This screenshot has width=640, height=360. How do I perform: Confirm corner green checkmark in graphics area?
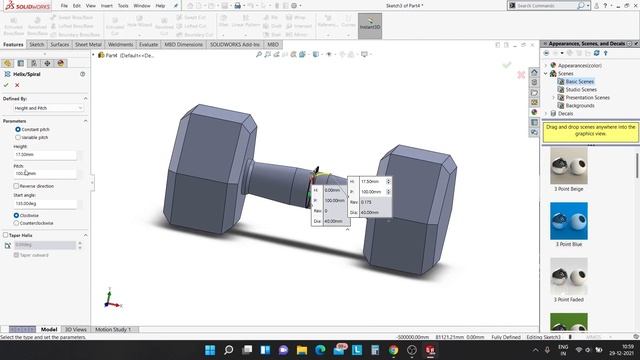click(x=507, y=64)
